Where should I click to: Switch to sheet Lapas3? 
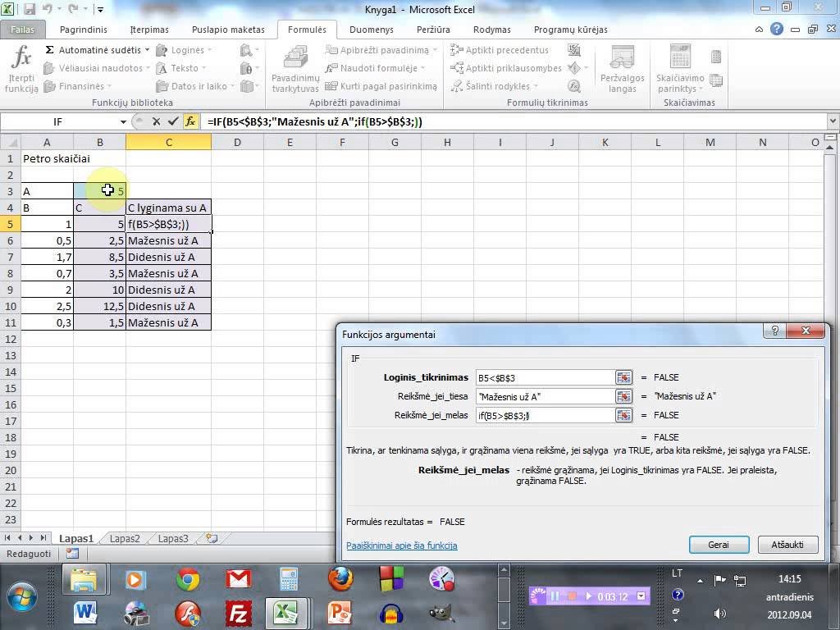coord(172,538)
